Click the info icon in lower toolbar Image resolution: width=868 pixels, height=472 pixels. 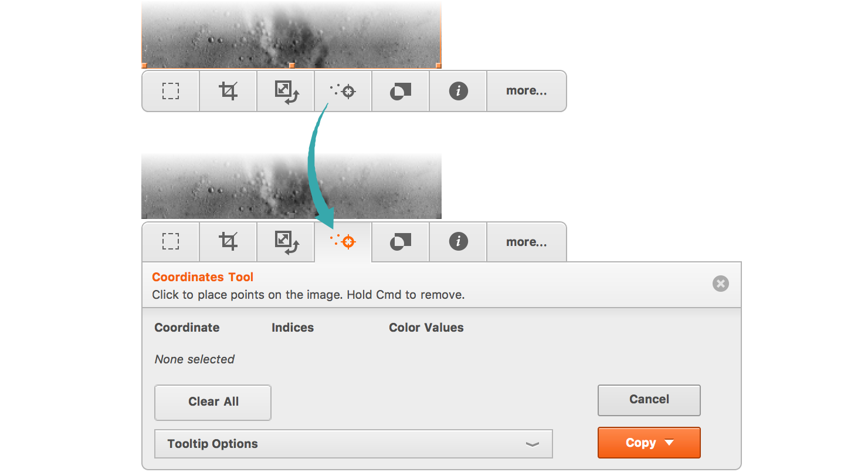[458, 242]
